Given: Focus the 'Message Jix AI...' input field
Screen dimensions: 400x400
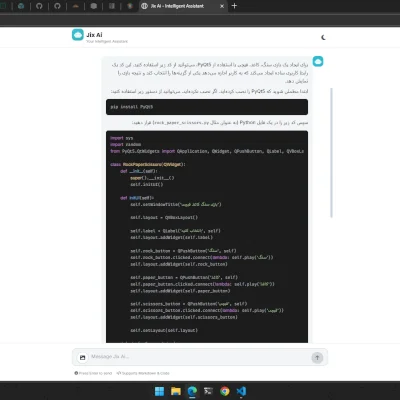Looking at the screenshot, I should (200, 357).
